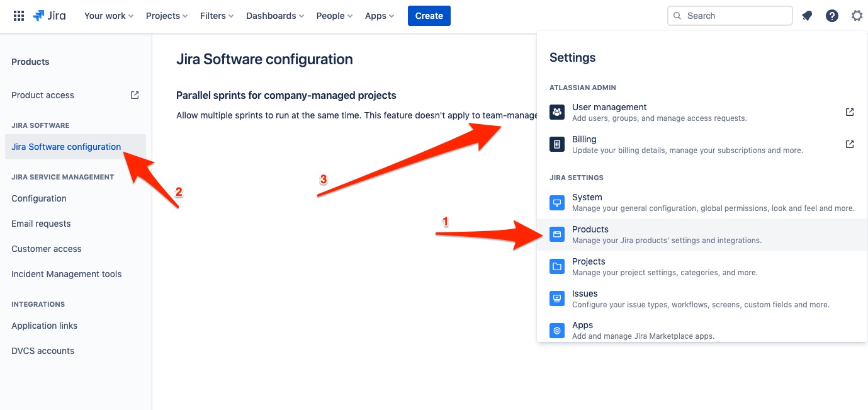Click the Apps marketplace settings icon
Image resolution: width=868 pixels, height=410 pixels.
tap(556, 330)
